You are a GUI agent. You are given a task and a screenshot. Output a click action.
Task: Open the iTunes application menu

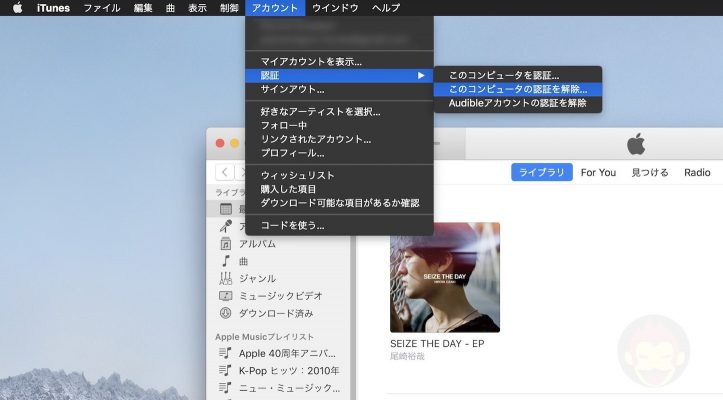click(53, 8)
